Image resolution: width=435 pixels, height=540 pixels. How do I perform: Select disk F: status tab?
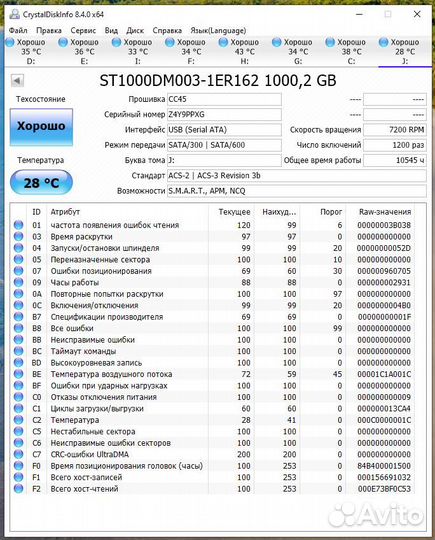click(x=191, y=52)
